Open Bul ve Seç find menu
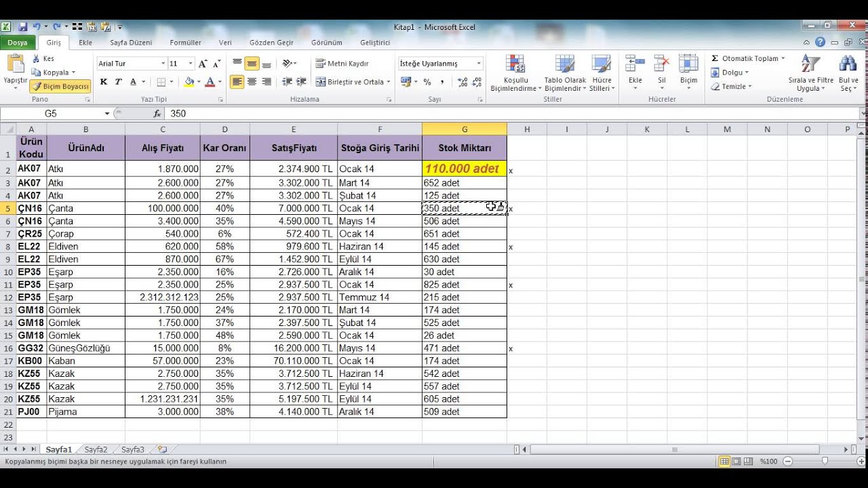The width and height of the screenshot is (868, 488). coord(848,73)
